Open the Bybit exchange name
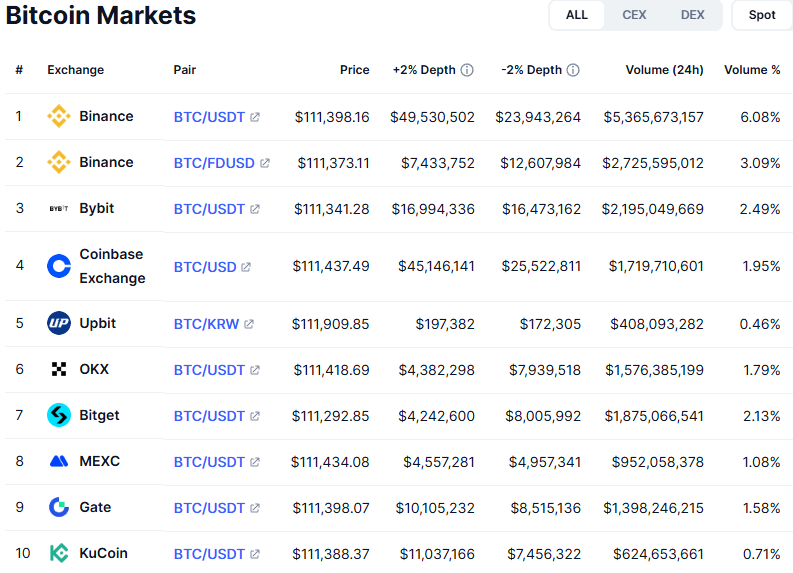This screenshot has height=573, width=793. (97, 208)
